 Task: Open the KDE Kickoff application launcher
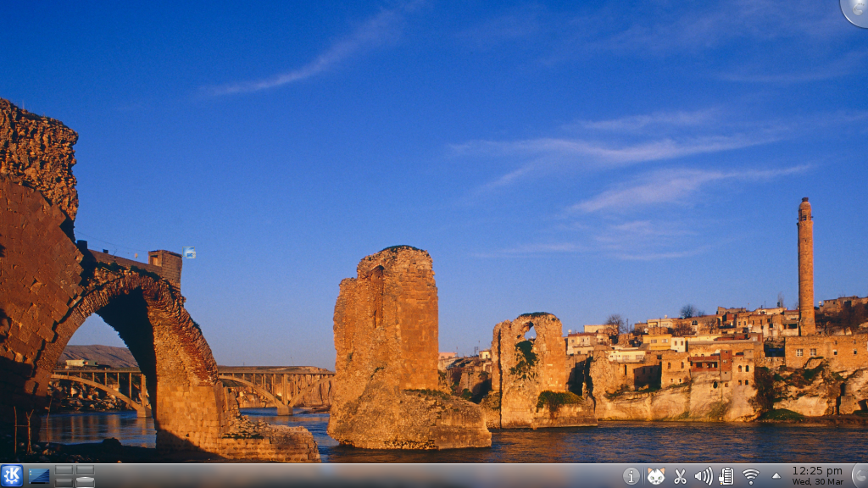(12, 476)
